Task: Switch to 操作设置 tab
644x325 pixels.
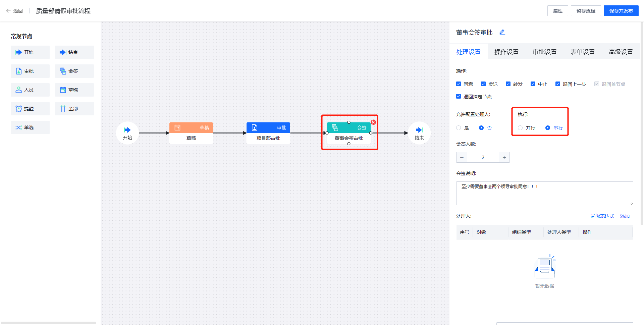Action: pyautogui.click(x=506, y=52)
